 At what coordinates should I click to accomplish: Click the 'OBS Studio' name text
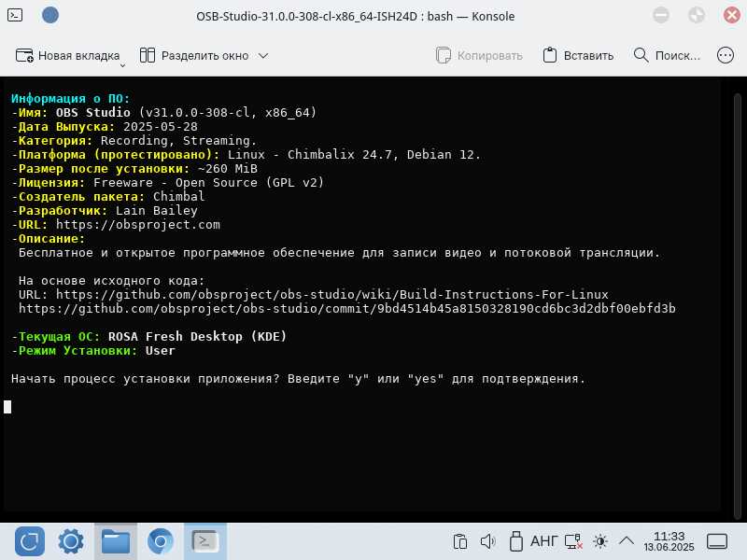point(92,112)
